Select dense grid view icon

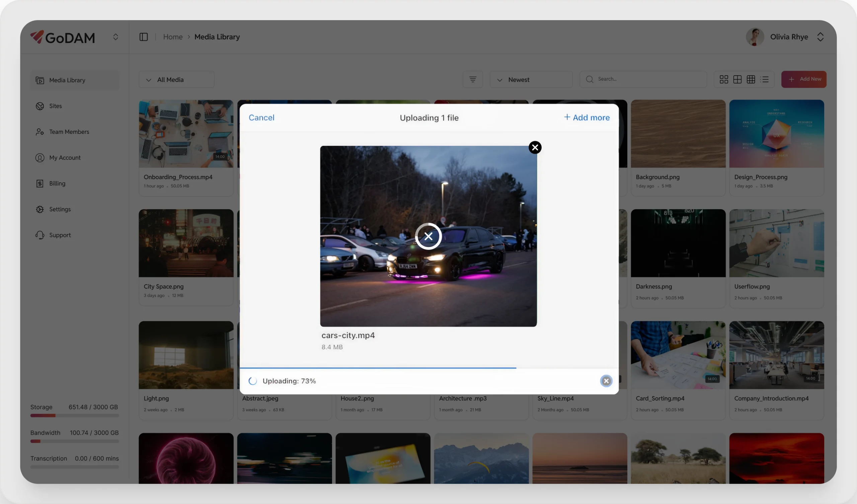coord(751,79)
